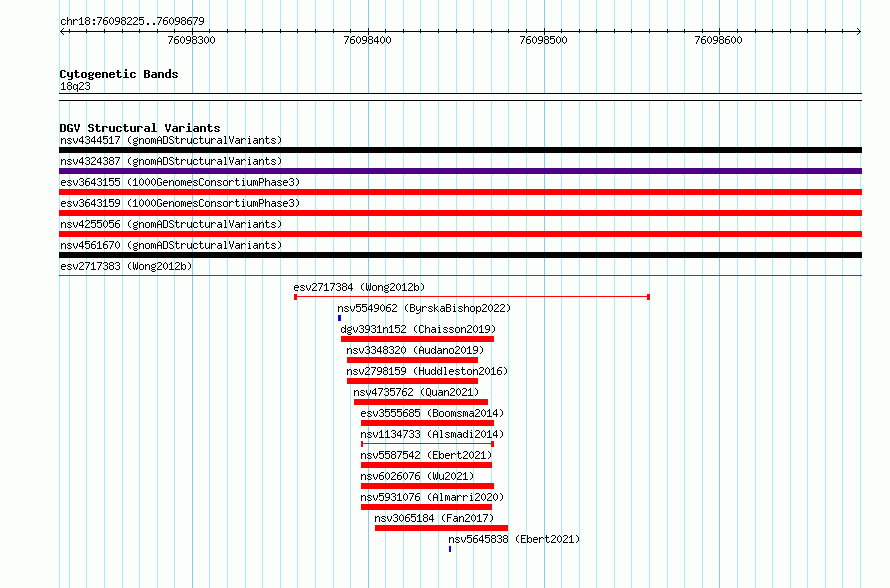
Task: Click the red bar of esv3643155
Action: tap(460, 192)
